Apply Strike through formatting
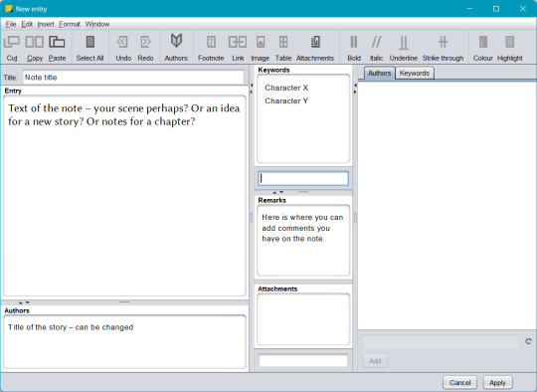 coord(443,48)
